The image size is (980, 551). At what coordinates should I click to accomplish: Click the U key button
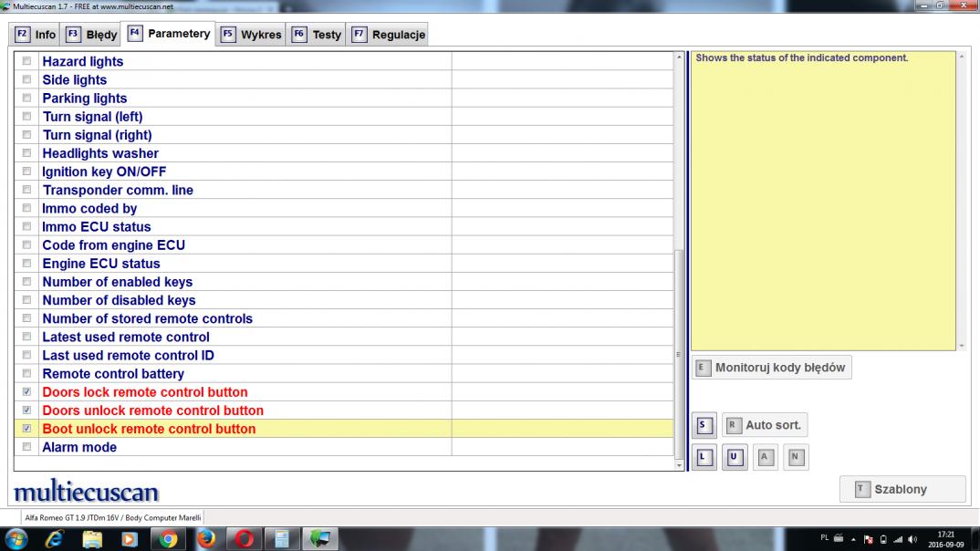pyautogui.click(x=735, y=457)
